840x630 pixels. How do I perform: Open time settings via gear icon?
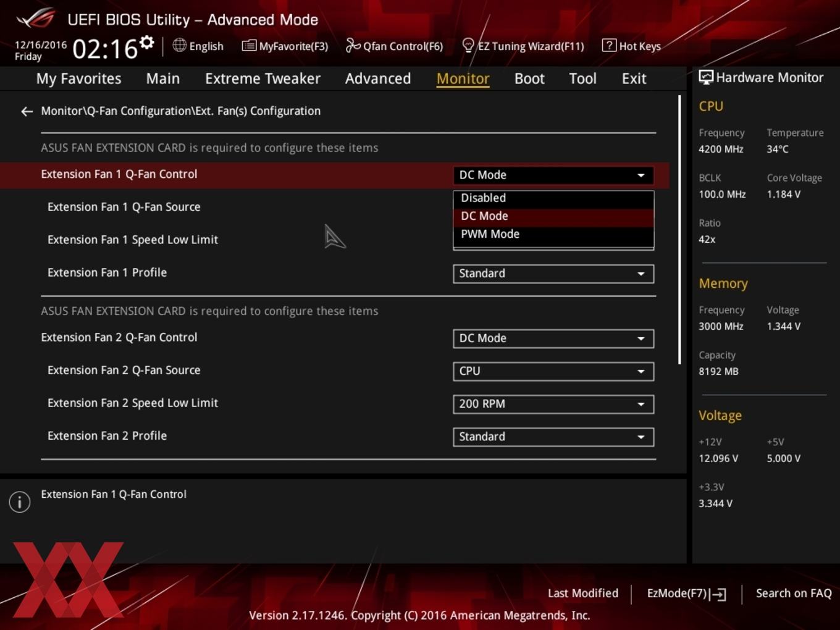[146, 43]
